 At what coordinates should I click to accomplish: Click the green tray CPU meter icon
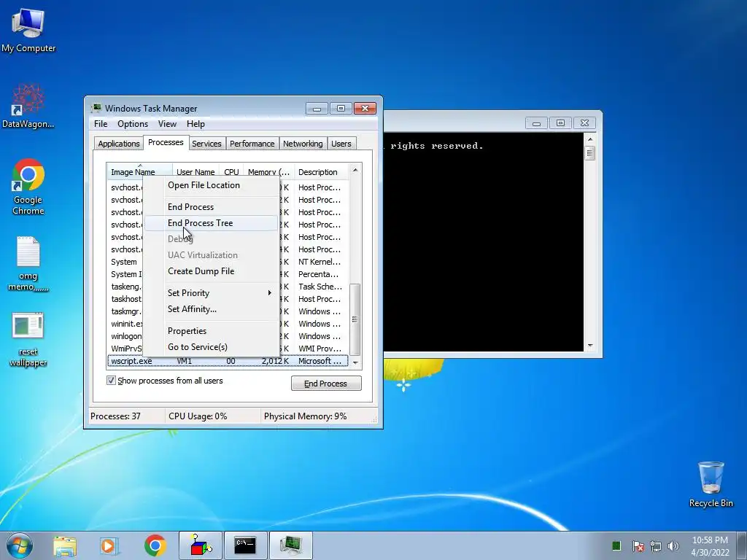point(616,545)
